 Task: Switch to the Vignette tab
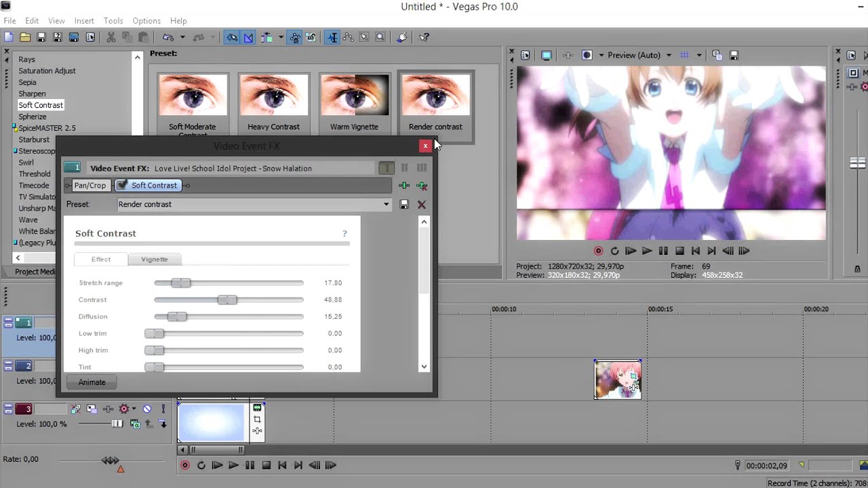point(155,259)
